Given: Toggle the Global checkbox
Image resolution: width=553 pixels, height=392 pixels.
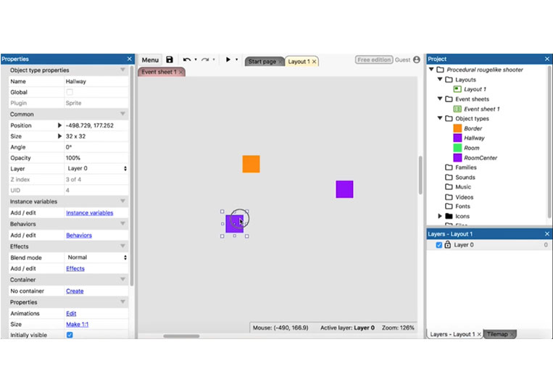Looking at the screenshot, I should [x=70, y=92].
